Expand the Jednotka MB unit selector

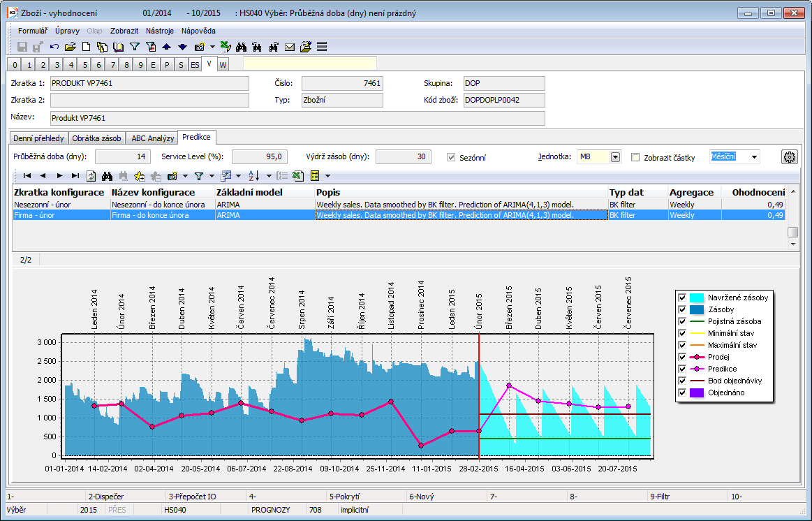(615, 157)
